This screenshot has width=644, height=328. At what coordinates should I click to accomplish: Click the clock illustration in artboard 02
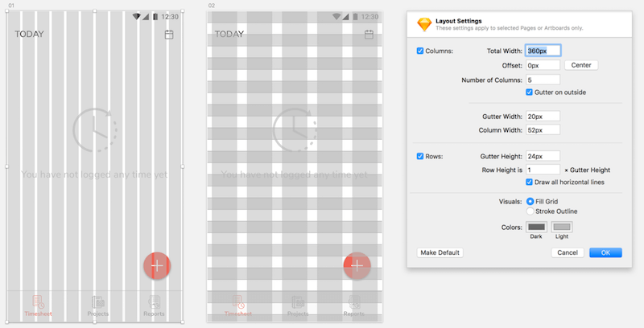click(x=295, y=130)
